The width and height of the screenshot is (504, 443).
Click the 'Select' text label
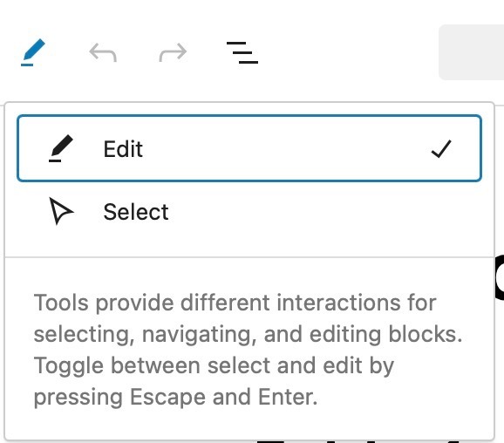pos(136,212)
